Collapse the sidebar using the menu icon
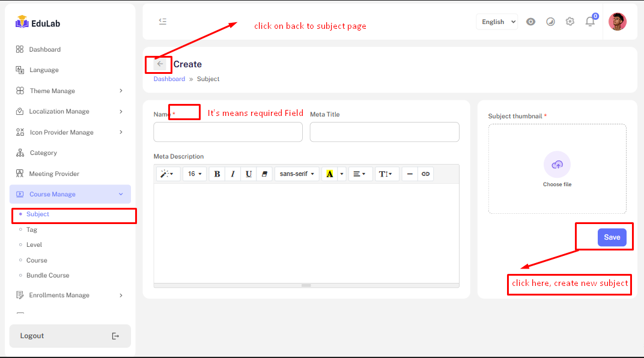644x358 pixels. click(162, 22)
